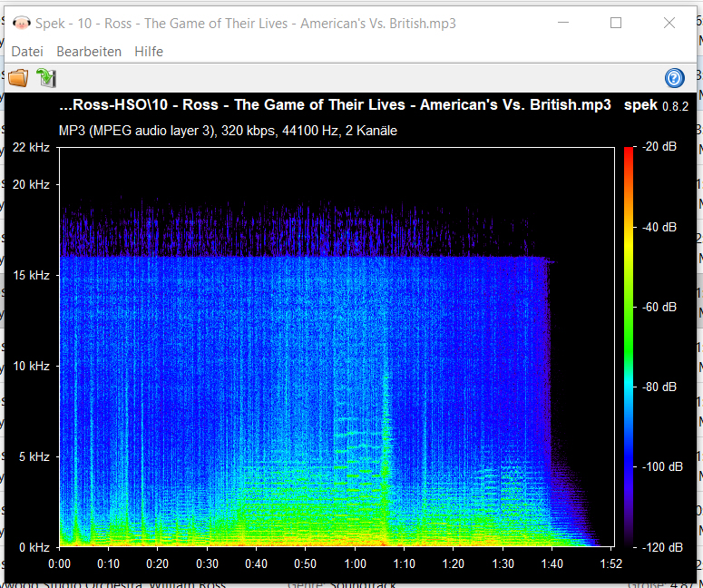This screenshot has height=588, width=703.
Task: Click the 0:00 time axis label
Action: point(59,563)
